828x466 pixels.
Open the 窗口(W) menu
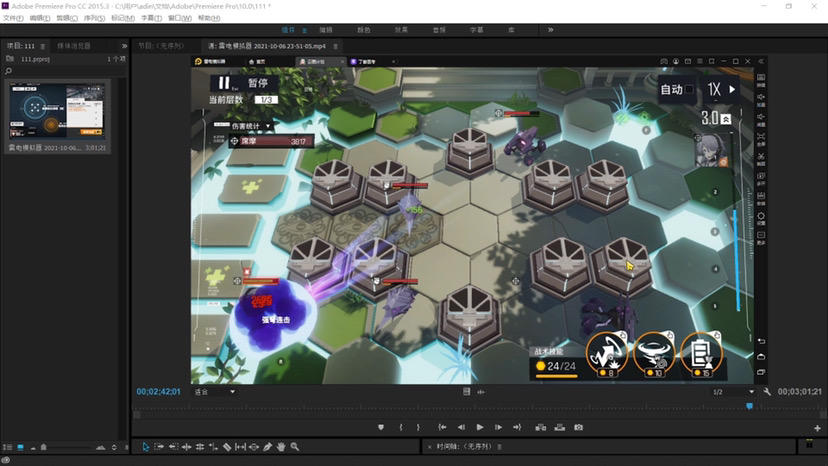(x=180, y=18)
